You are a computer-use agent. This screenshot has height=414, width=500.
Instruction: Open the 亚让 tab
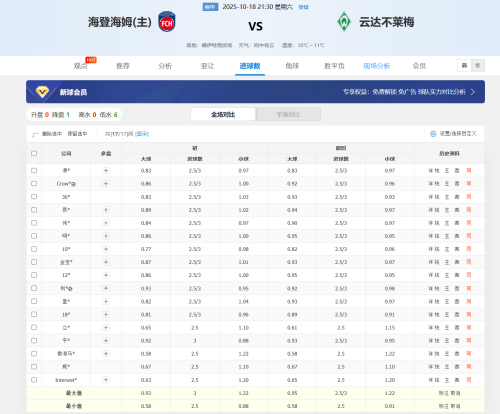[x=207, y=66]
